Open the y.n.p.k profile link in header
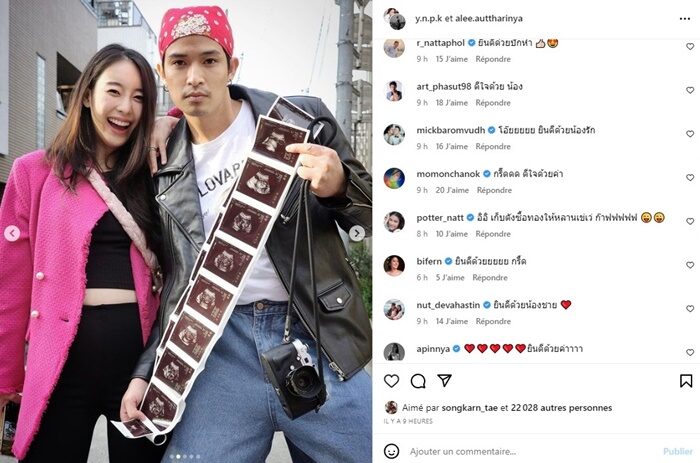Viewport: 700px width, 463px height. (429, 19)
